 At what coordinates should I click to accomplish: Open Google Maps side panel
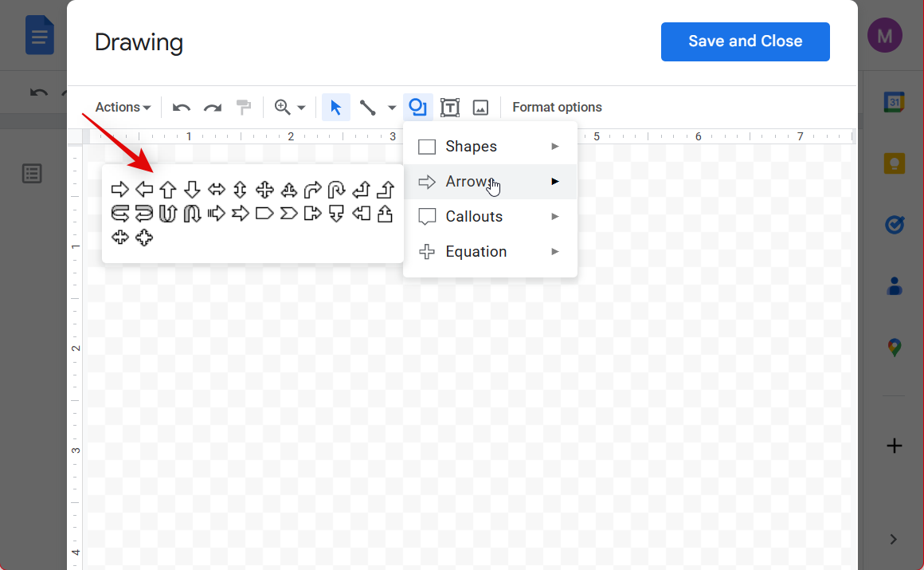pyautogui.click(x=894, y=348)
